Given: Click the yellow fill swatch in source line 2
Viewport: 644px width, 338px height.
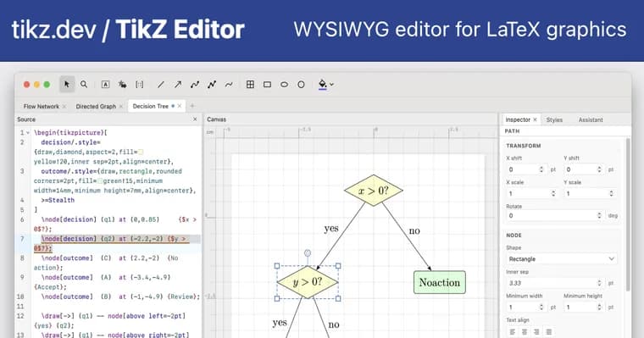Looking at the screenshot, I should pos(141,152).
